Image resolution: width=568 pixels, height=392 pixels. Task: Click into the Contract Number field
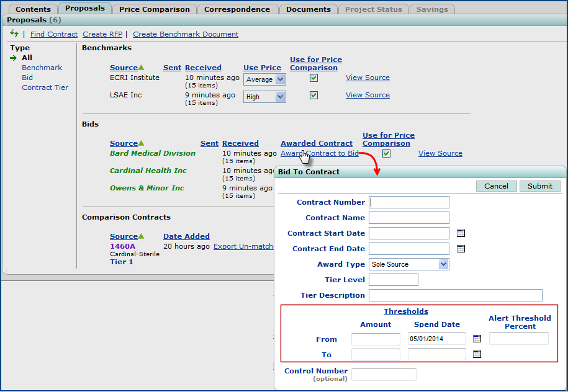tap(408, 202)
